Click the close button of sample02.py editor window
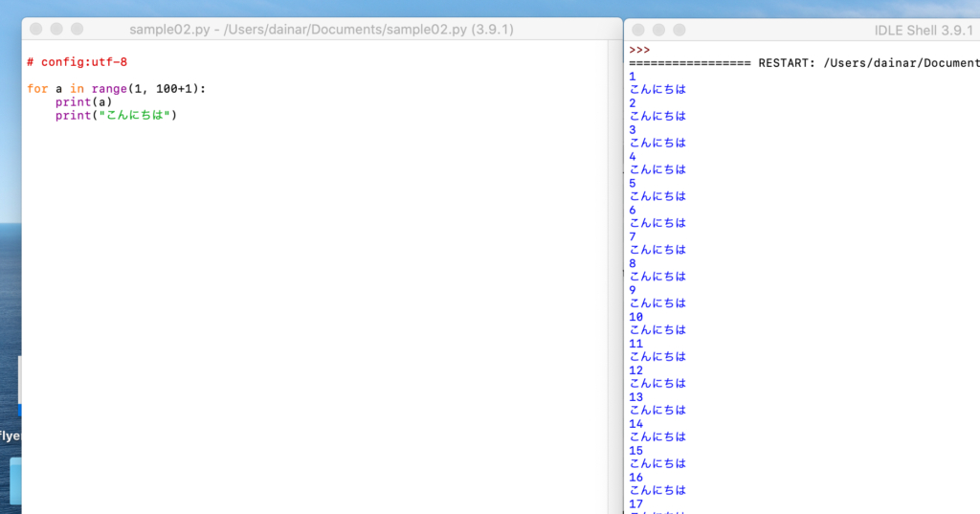Viewport: 980px width, 514px height. 36,29
